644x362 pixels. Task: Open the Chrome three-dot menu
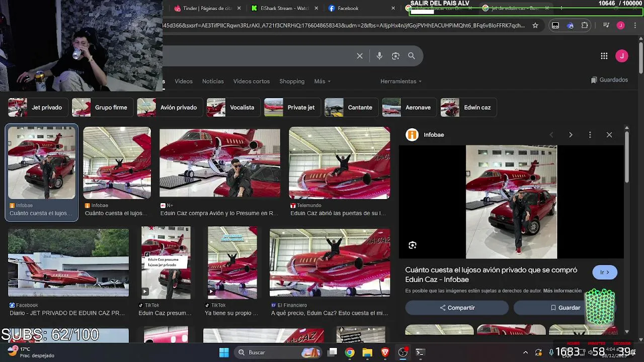pyautogui.click(x=634, y=25)
